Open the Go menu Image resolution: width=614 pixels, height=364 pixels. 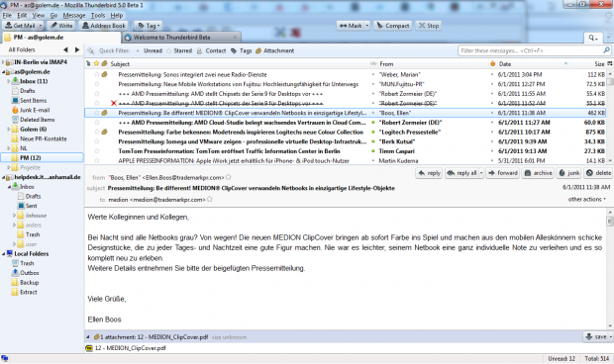[53, 15]
